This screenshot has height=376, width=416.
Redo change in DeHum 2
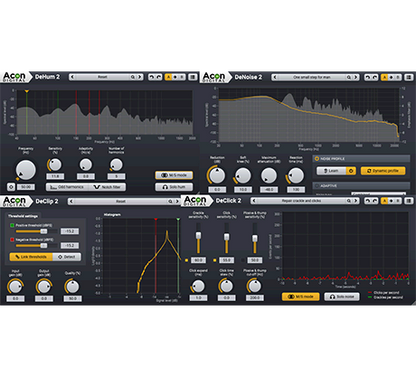coord(159,77)
